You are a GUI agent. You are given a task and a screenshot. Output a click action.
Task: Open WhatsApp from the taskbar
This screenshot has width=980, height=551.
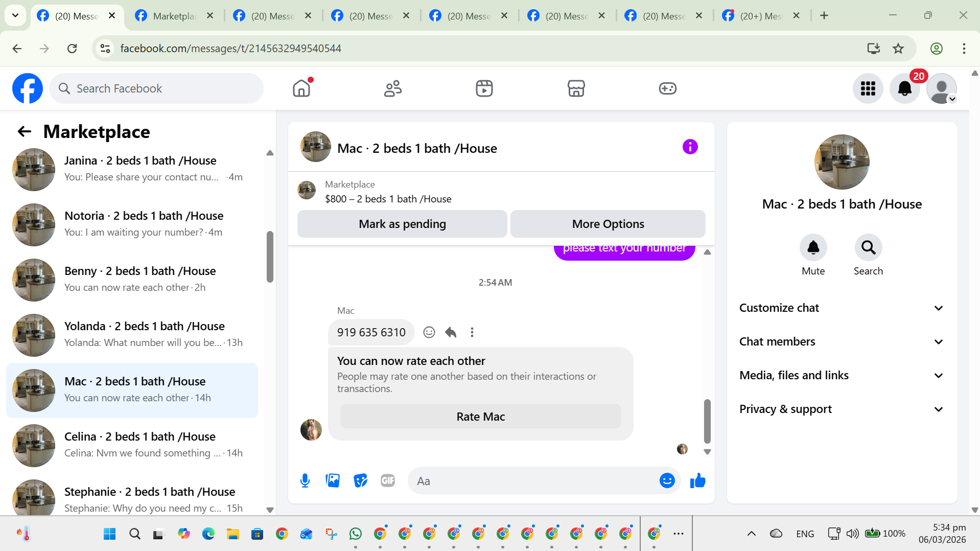pos(356,534)
